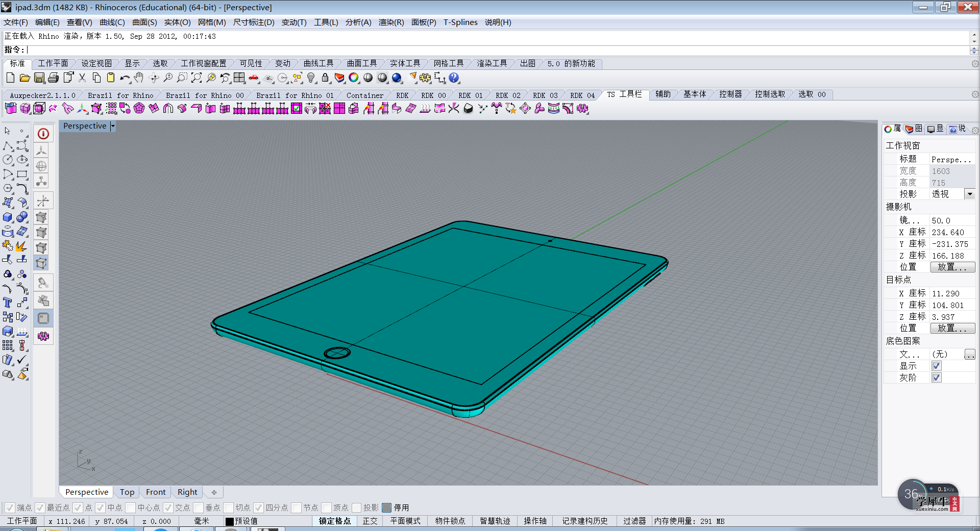Click the light bulb Hide icon
This screenshot has width=980, height=531.
[x=311, y=78]
